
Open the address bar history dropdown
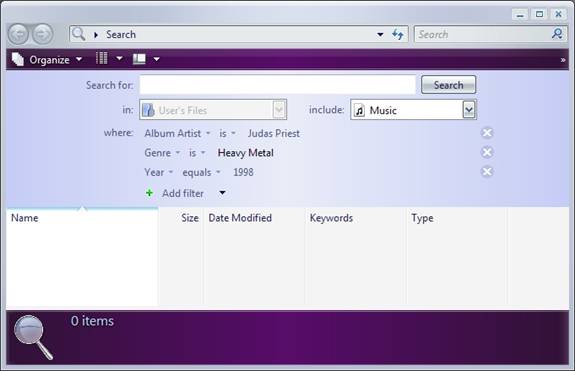point(380,34)
